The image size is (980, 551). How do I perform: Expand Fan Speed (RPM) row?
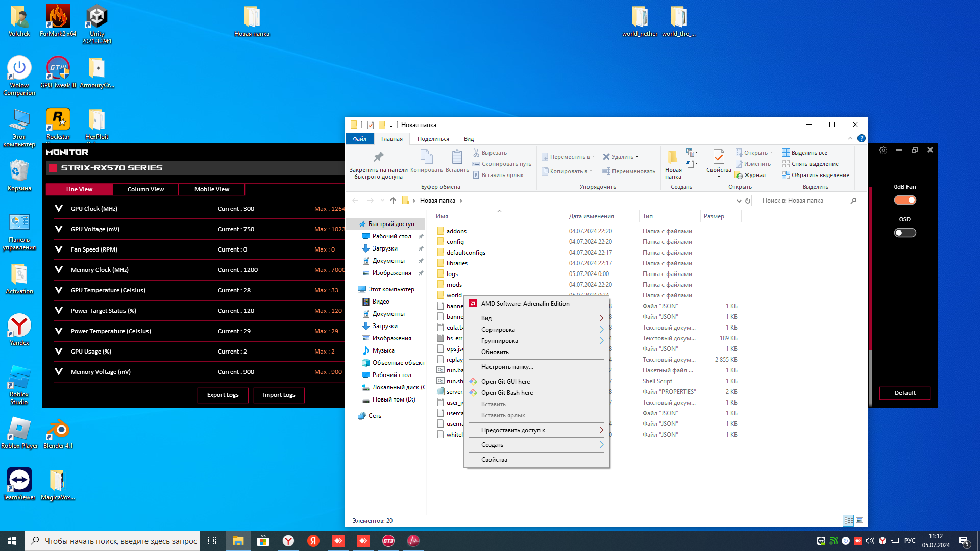[x=59, y=249]
